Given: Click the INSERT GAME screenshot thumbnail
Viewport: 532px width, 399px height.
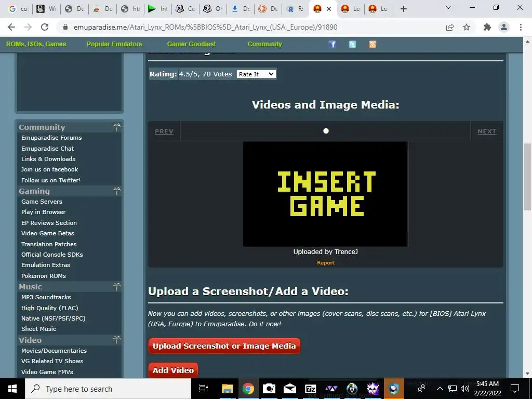Looking at the screenshot, I should (x=325, y=194).
